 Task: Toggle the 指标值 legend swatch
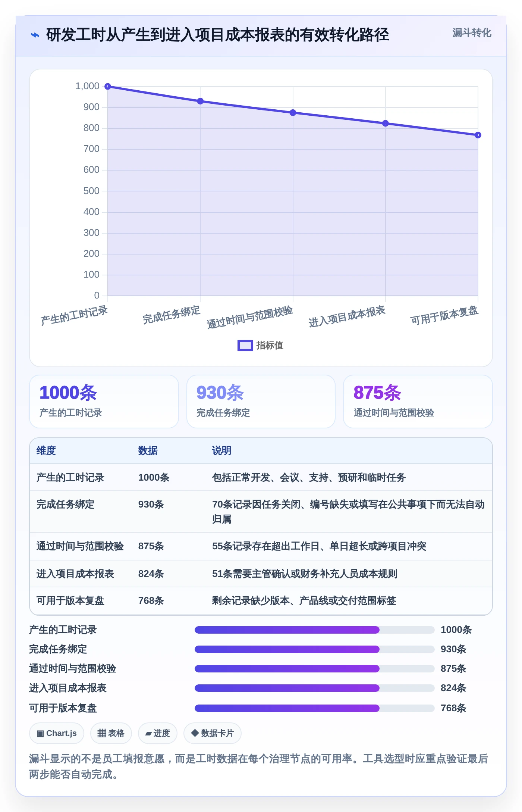pyautogui.click(x=245, y=346)
